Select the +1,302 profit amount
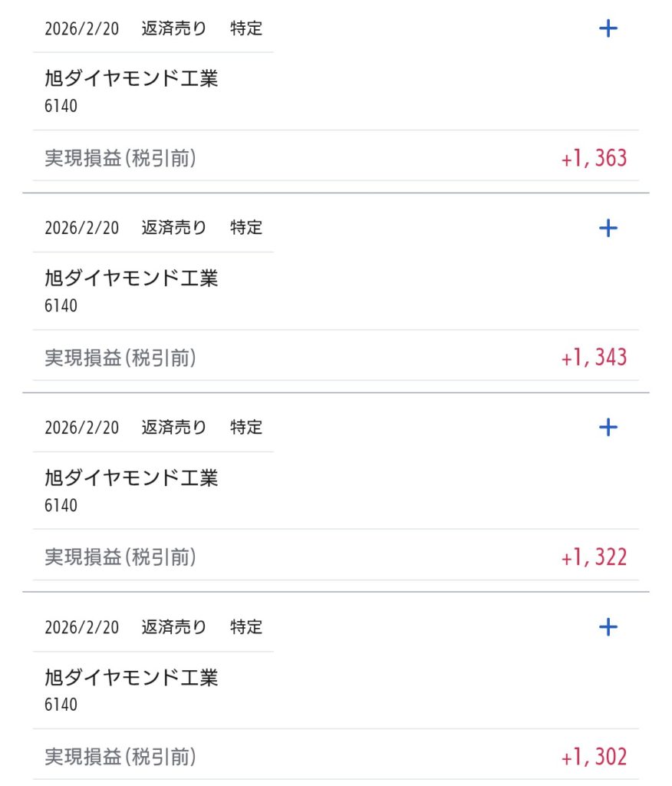Image resolution: width=672 pixels, height=786 pixels. pos(594,758)
